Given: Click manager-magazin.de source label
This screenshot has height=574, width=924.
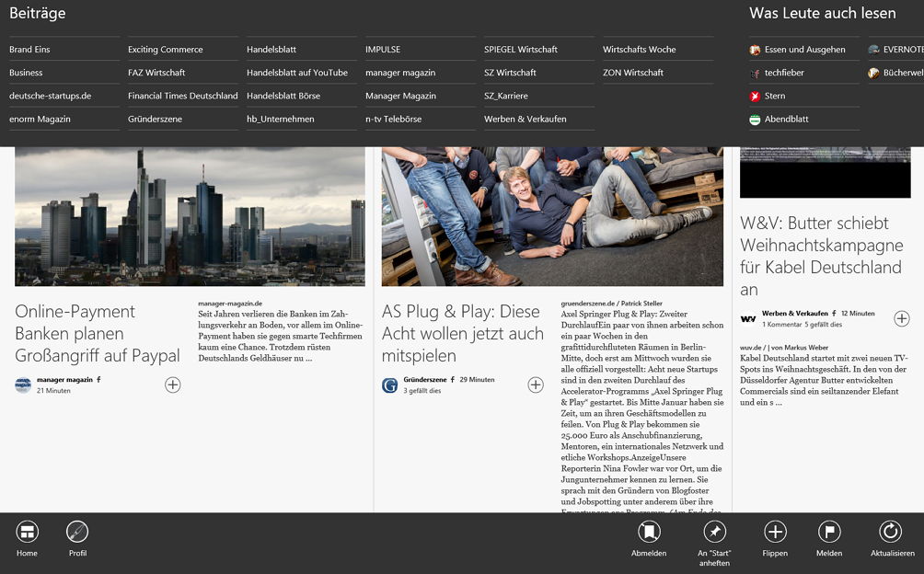Looking at the screenshot, I should pyautogui.click(x=230, y=304).
